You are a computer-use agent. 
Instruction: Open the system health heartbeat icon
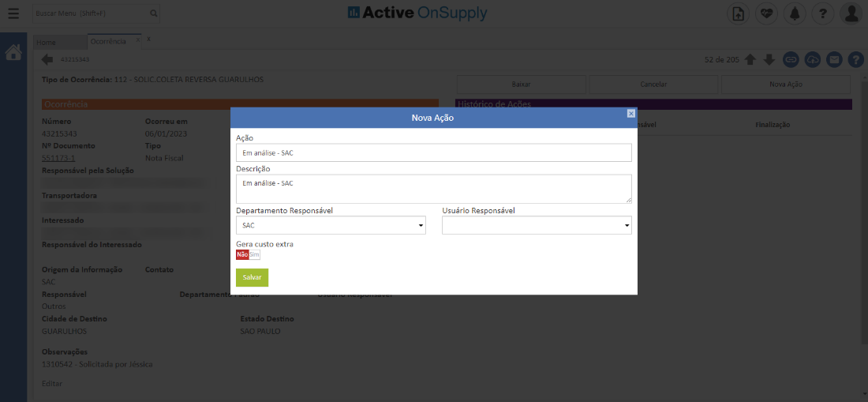click(766, 13)
